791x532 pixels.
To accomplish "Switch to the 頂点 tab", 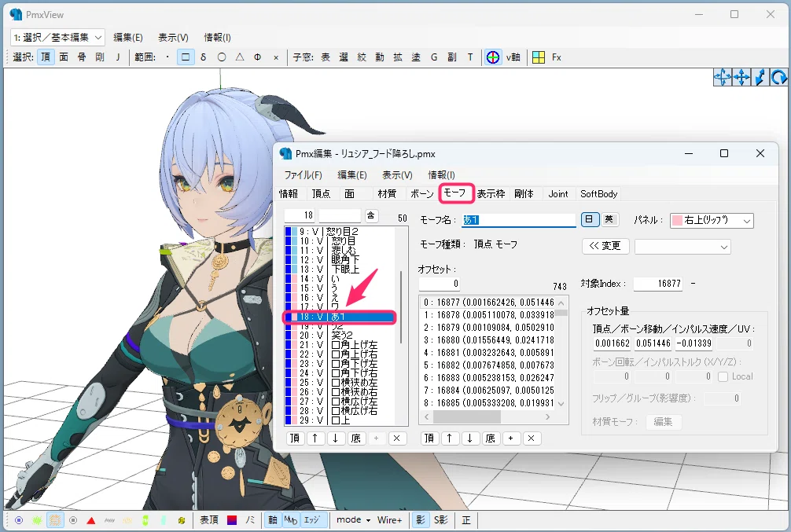I will point(321,193).
